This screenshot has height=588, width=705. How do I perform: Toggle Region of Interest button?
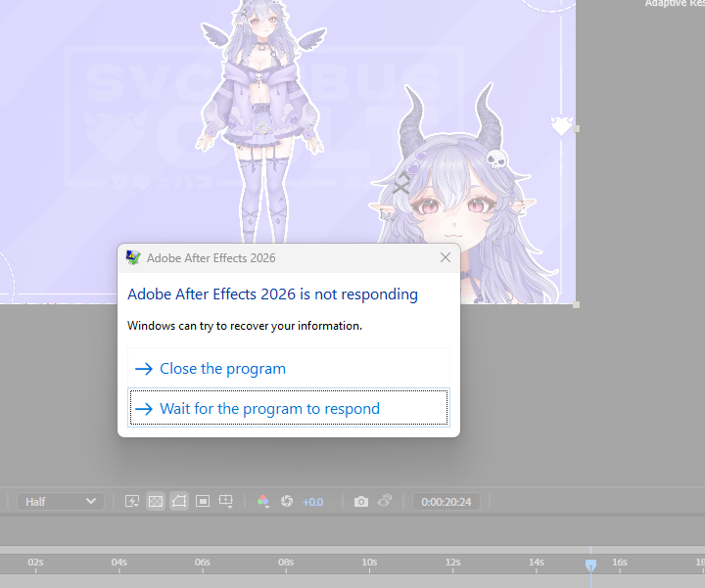pyautogui.click(x=203, y=501)
